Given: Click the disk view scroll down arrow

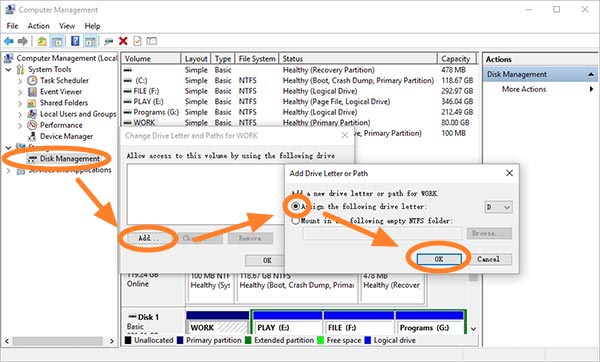Looking at the screenshot, I should click(x=473, y=329).
